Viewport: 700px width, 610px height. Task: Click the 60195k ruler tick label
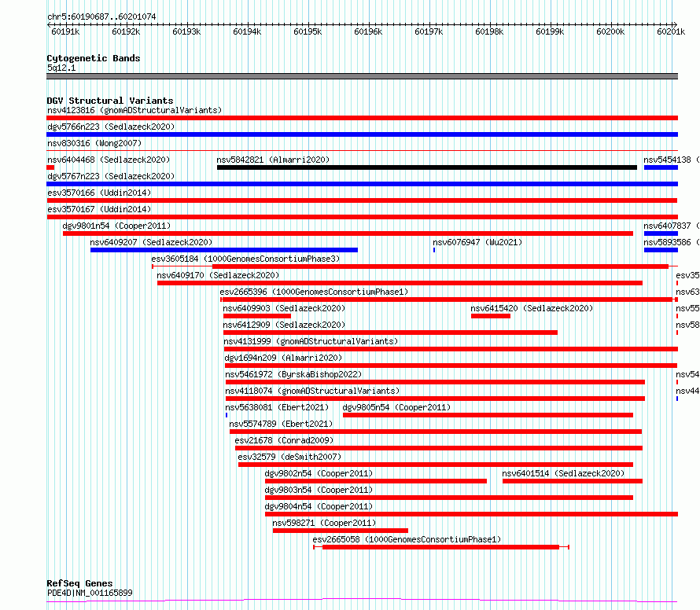[x=308, y=31]
